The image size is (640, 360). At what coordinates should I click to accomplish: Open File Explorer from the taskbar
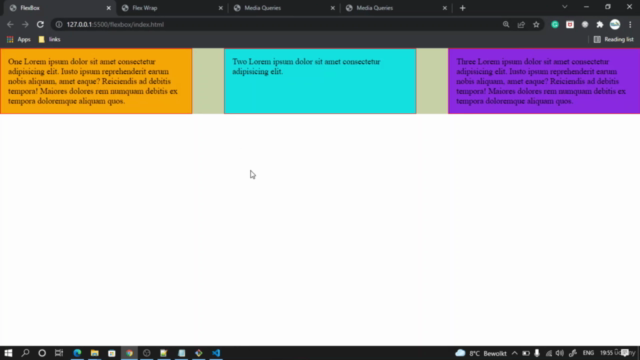pyautogui.click(x=95, y=353)
